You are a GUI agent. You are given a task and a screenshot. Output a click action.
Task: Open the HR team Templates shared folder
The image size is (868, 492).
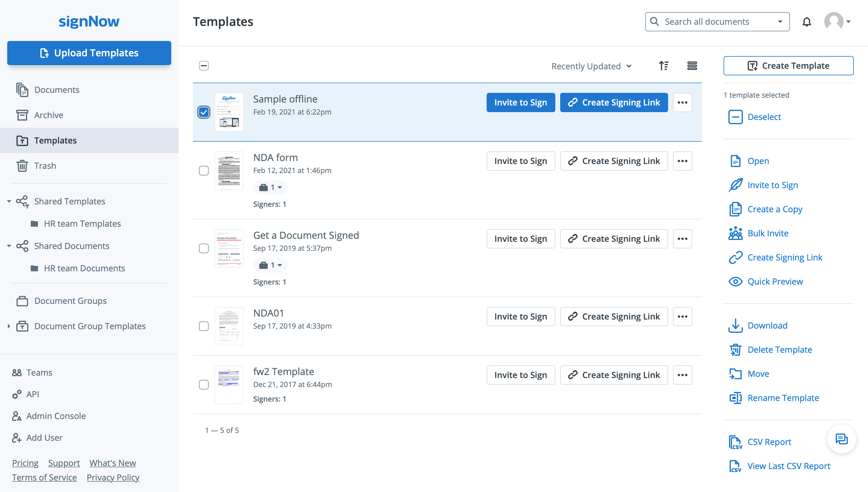pyautogui.click(x=83, y=223)
